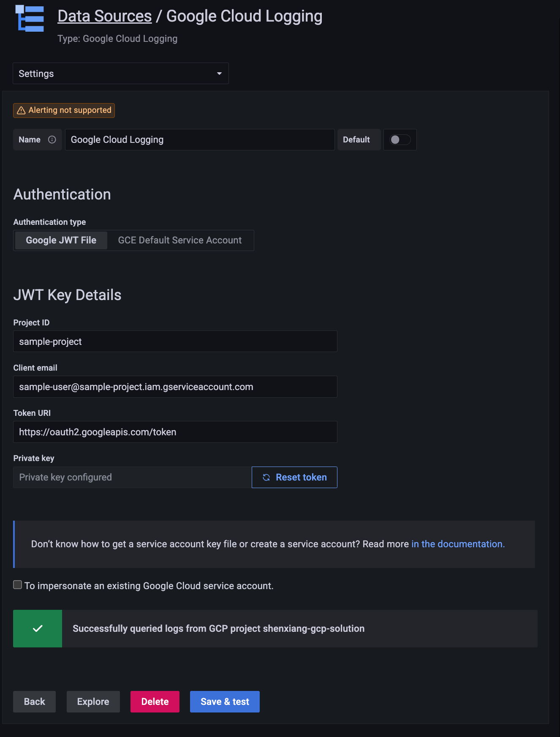
Task: Click the Settings dropdown caret arrow
Action: click(219, 74)
